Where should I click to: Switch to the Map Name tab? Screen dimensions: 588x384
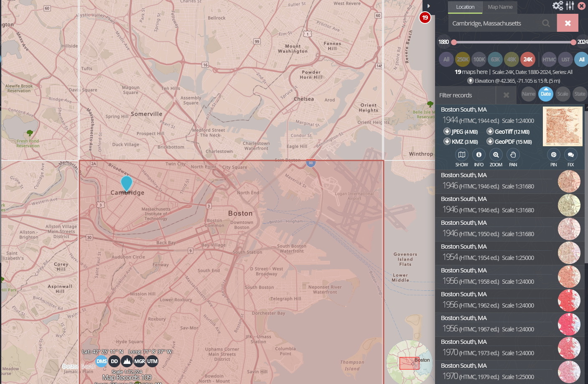[x=500, y=7]
